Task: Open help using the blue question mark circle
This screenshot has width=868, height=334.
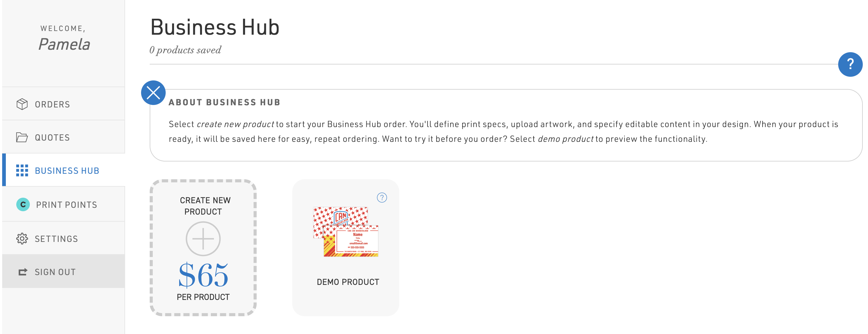Action: click(850, 64)
